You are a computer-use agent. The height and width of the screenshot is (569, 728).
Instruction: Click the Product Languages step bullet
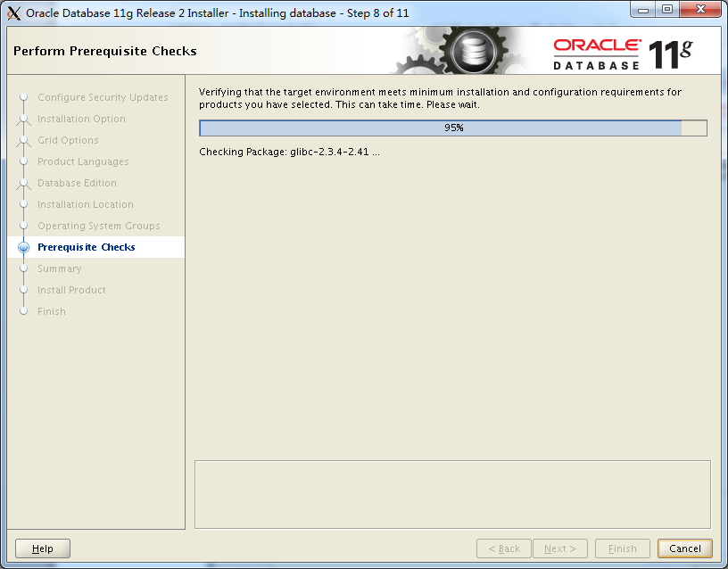click(x=24, y=161)
